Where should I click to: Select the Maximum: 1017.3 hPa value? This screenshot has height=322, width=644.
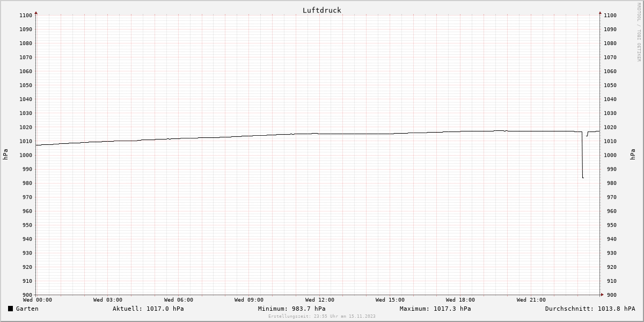coord(435,309)
